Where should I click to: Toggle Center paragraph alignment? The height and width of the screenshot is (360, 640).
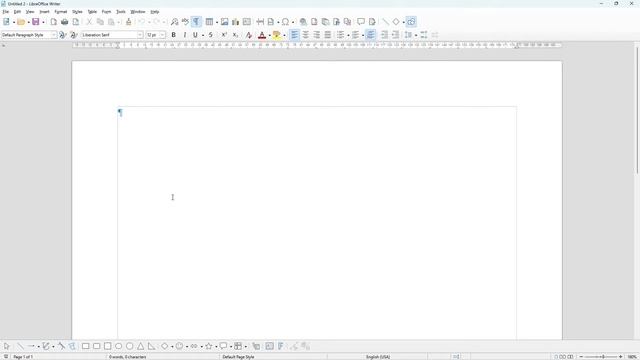[305, 35]
